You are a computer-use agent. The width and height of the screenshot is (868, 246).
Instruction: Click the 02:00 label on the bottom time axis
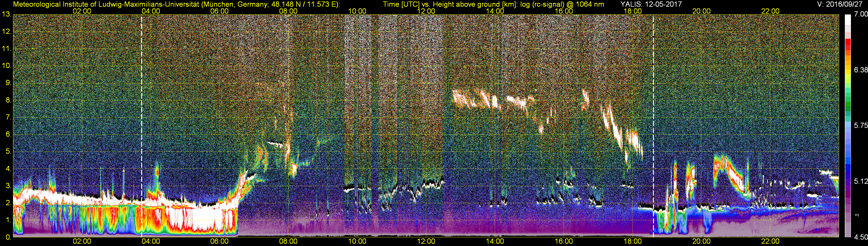(x=82, y=241)
